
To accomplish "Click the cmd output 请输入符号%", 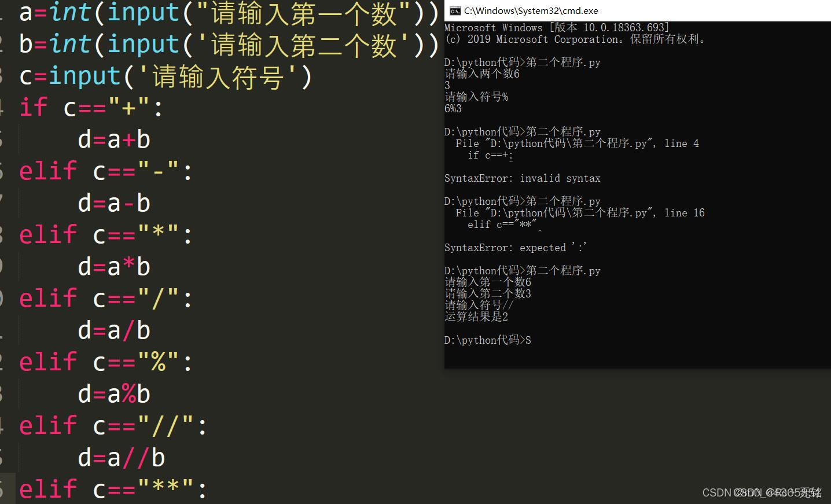I will click(476, 97).
